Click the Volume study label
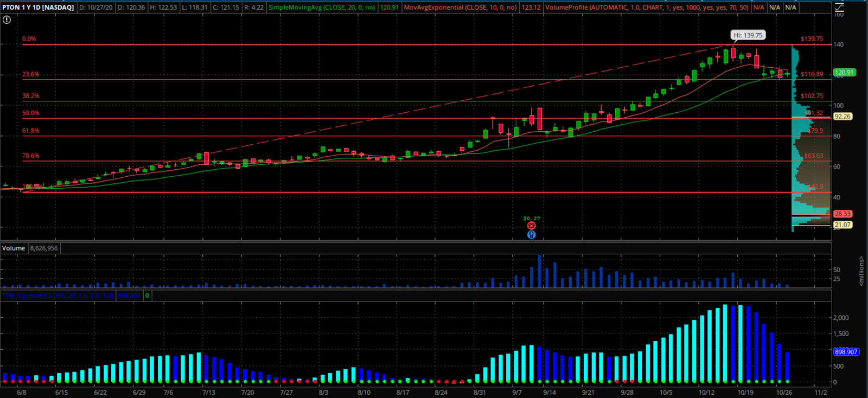Image resolution: width=868 pixels, height=398 pixels. coord(14,248)
